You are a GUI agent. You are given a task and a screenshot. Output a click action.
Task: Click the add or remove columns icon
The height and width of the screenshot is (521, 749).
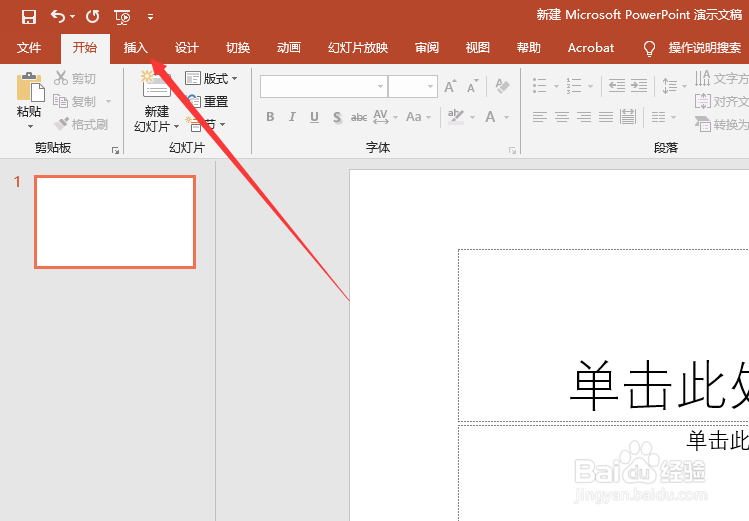(659, 117)
